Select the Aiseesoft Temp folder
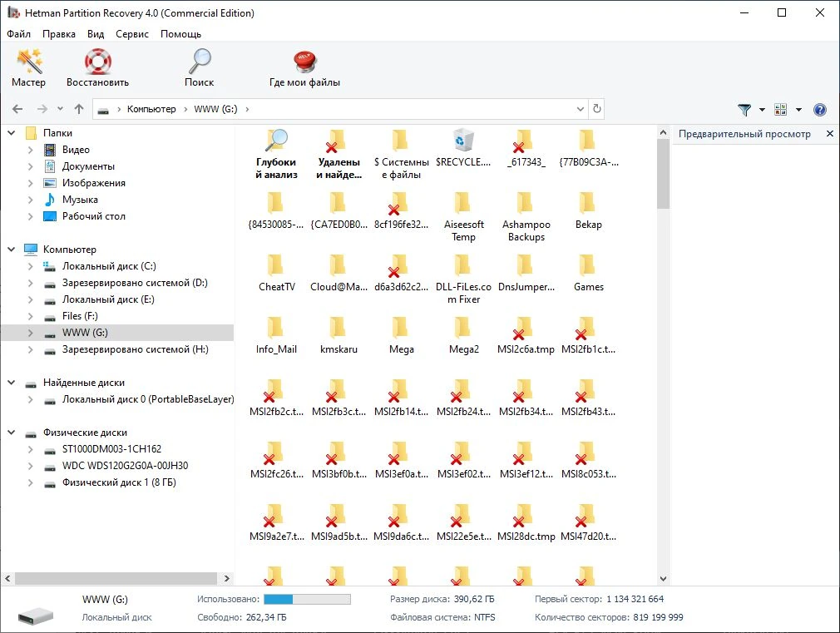This screenshot has width=840, height=633. click(x=463, y=217)
